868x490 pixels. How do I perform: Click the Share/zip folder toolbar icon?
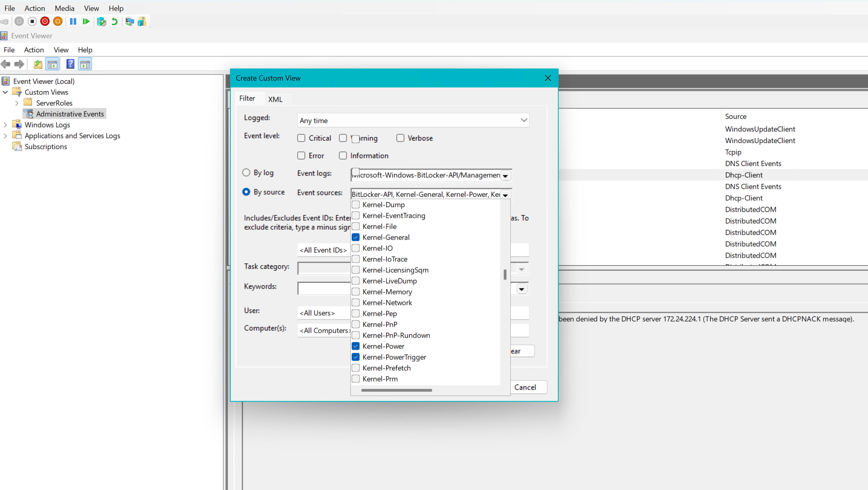click(142, 21)
